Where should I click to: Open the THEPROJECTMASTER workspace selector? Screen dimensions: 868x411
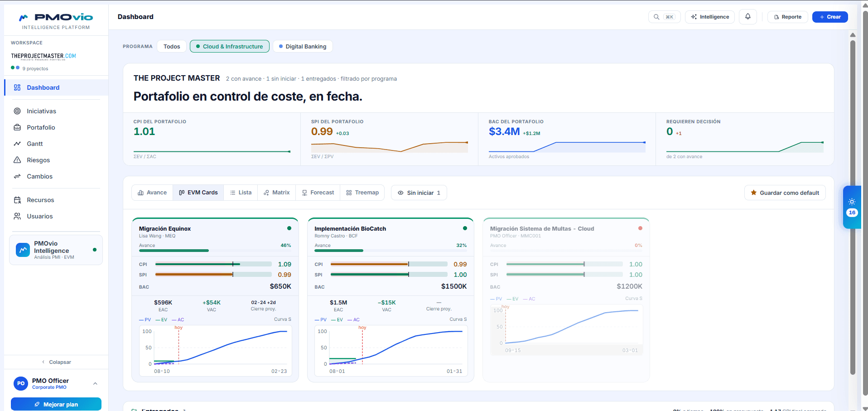[43, 56]
